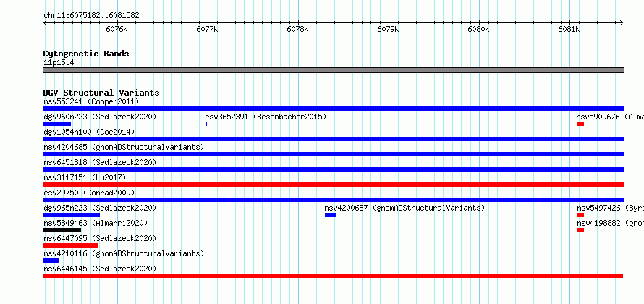Open the nsv5497426 variant label
The width and height of the screenshot is (644, 304).
click(x=610, y=208)
